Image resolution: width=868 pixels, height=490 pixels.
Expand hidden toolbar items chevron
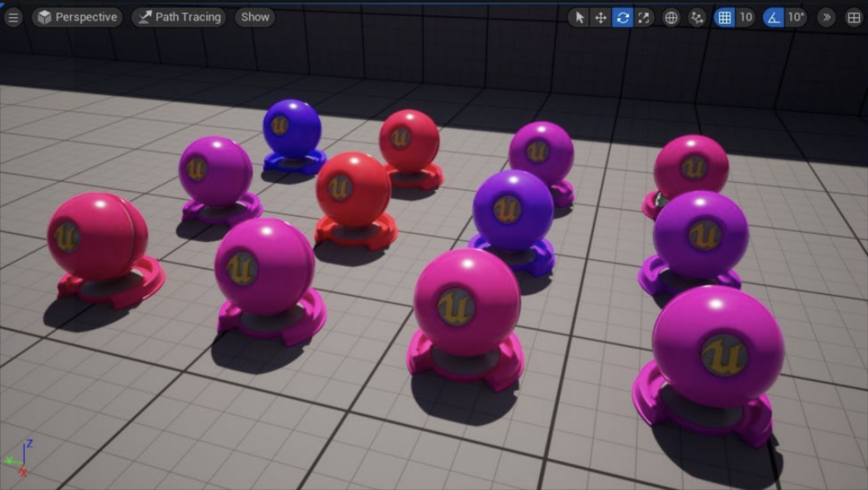click(x=826, y=18)
